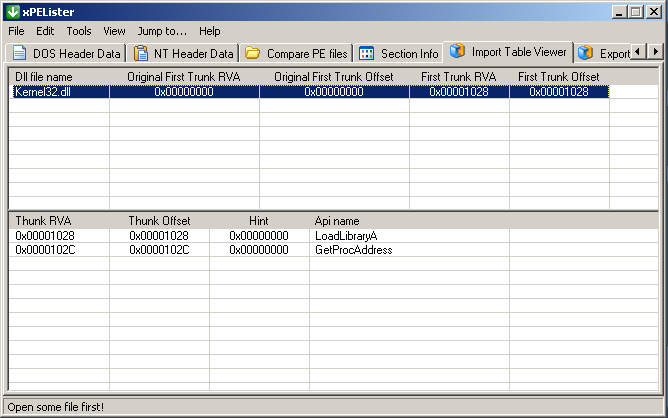Select the GetProcAddress API entry
668x418 pixels.
353,250
